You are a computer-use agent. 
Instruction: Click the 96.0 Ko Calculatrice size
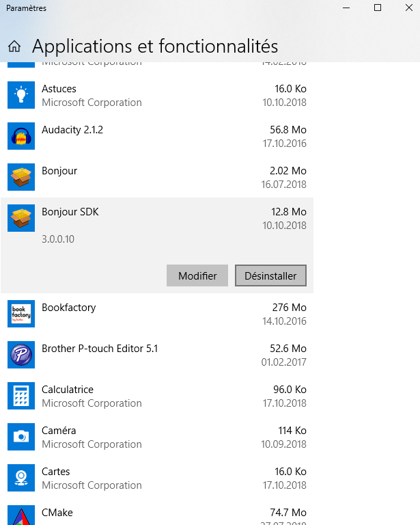pyautogui.click(x=290, y=390)
